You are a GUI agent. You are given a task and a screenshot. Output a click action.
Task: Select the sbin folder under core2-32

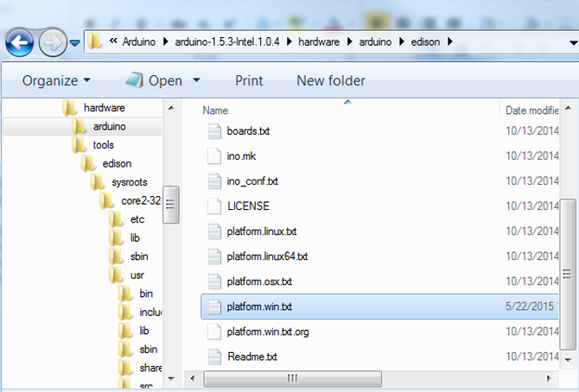139,256
